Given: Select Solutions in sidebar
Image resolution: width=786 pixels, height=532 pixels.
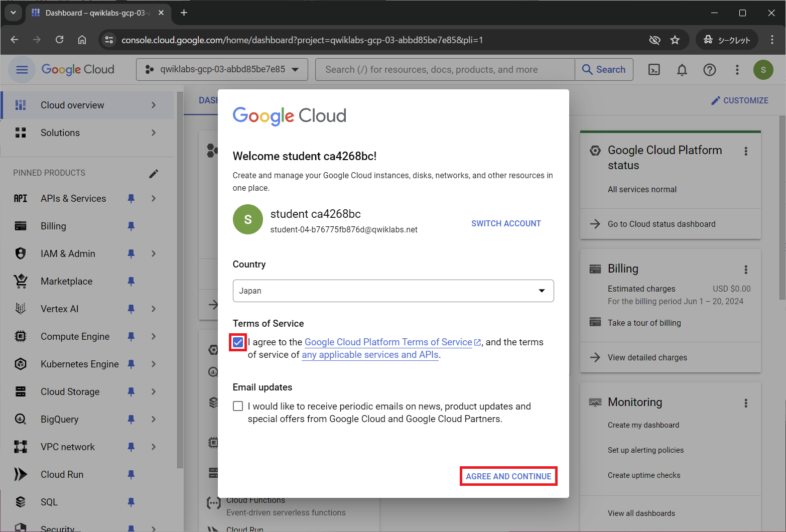Looking at the screenshot, I should pos(87,132).
